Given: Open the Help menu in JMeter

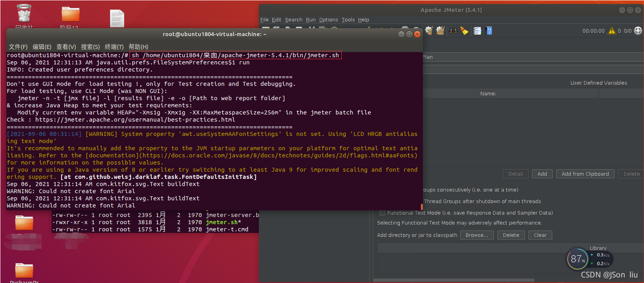Looking at the screenshot, I should point(363,19).
